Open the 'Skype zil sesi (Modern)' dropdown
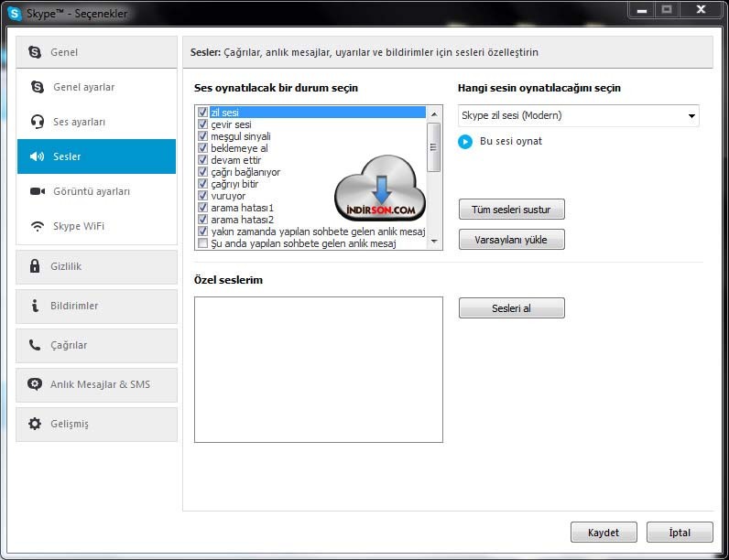Image resolution: width=729 pixels, height=560 pixels. click(579, 115)
